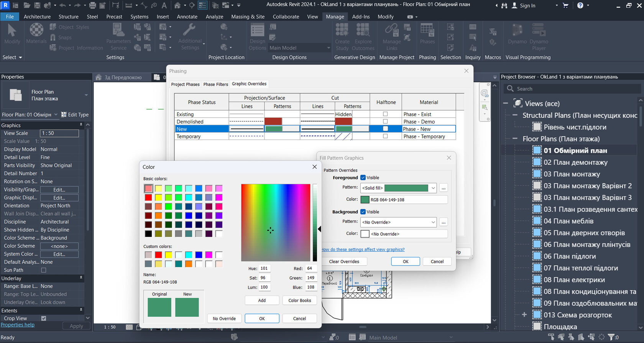
Task: Toggle Halftone checkbox for New phase
Action: pyautogui.click(x=385, y=129)
